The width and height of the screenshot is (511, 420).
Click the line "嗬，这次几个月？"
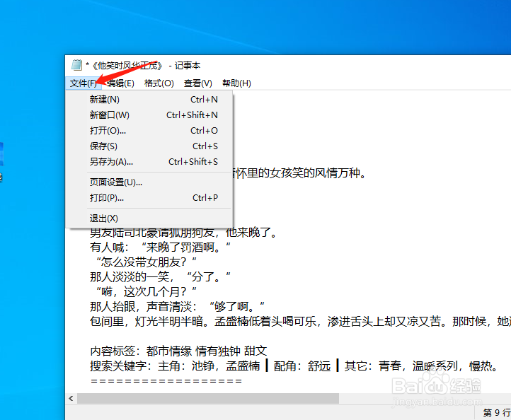(x=146, y=292)
